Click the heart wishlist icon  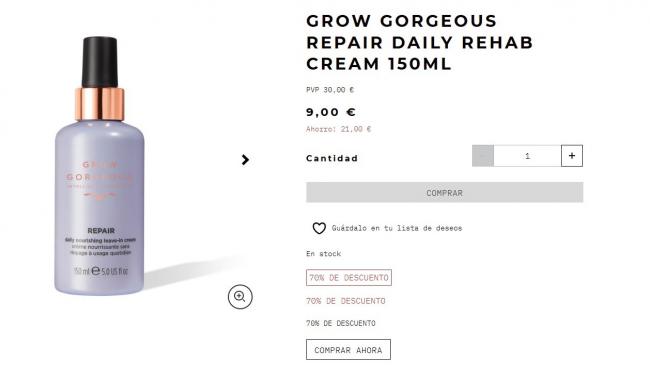point(319,228)
